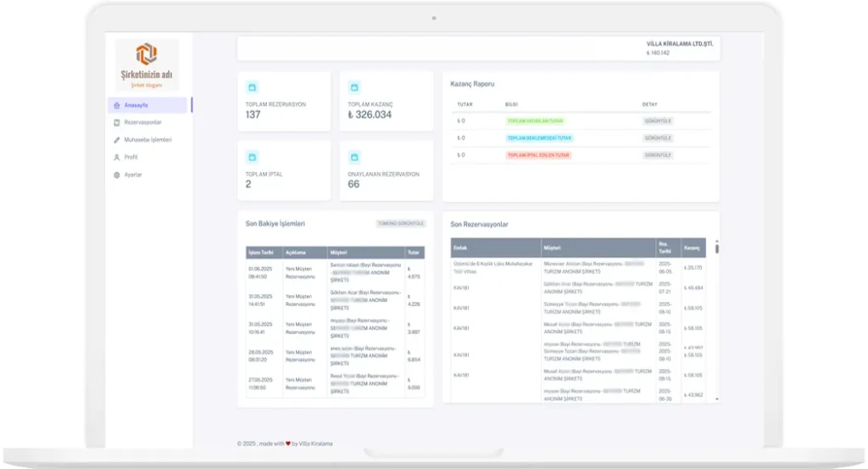Click the Onaylanan Rezervasyon card icon
868x469 pixels.
tap(354, 157)
